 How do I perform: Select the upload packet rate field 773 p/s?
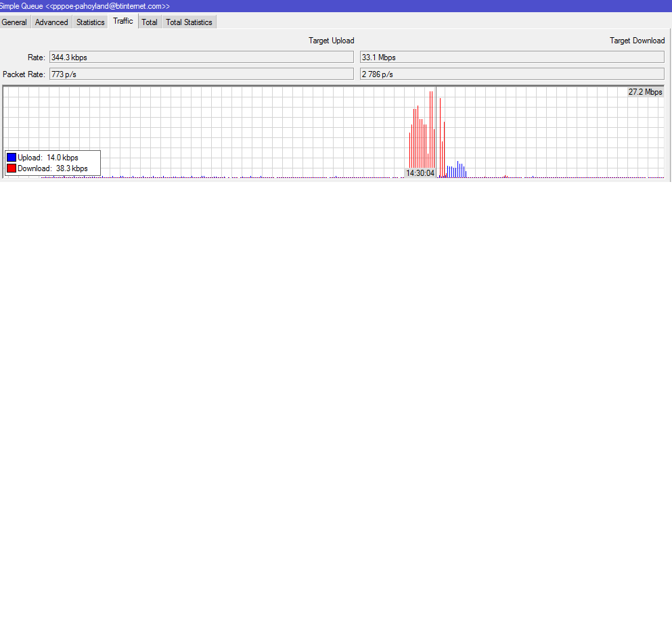click(202, 74)
